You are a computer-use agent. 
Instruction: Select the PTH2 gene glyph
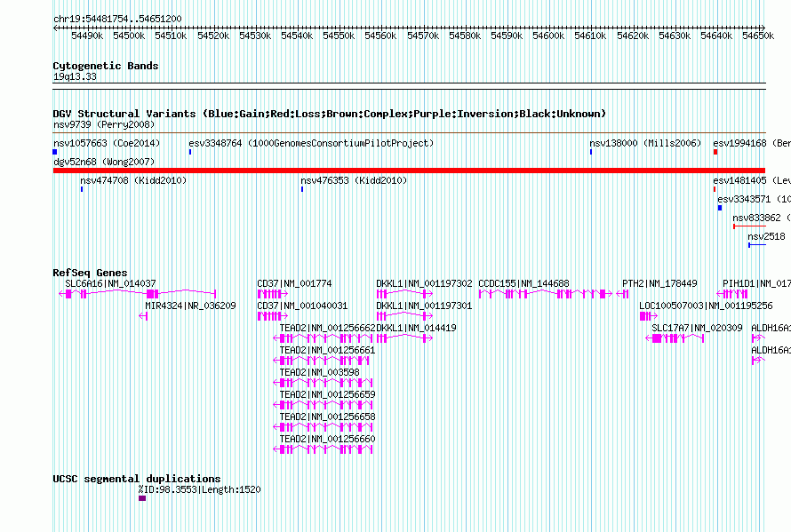(622, 293)
